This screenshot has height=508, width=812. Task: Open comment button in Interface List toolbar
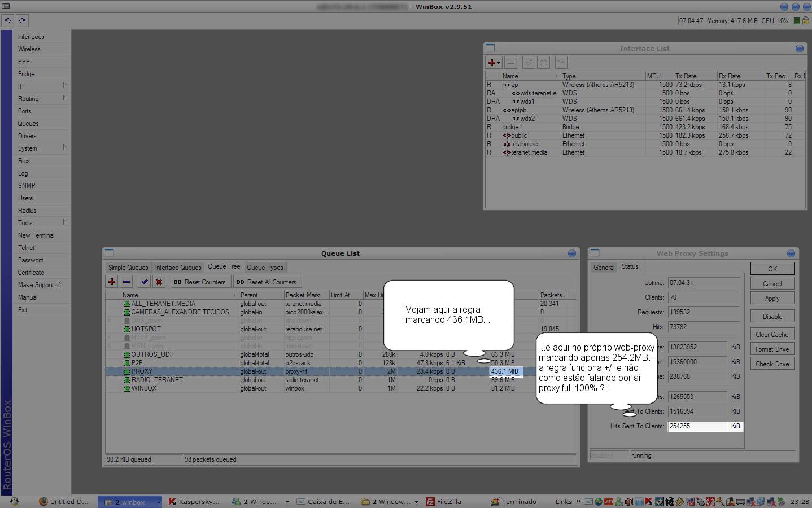[x=561, y=63]
